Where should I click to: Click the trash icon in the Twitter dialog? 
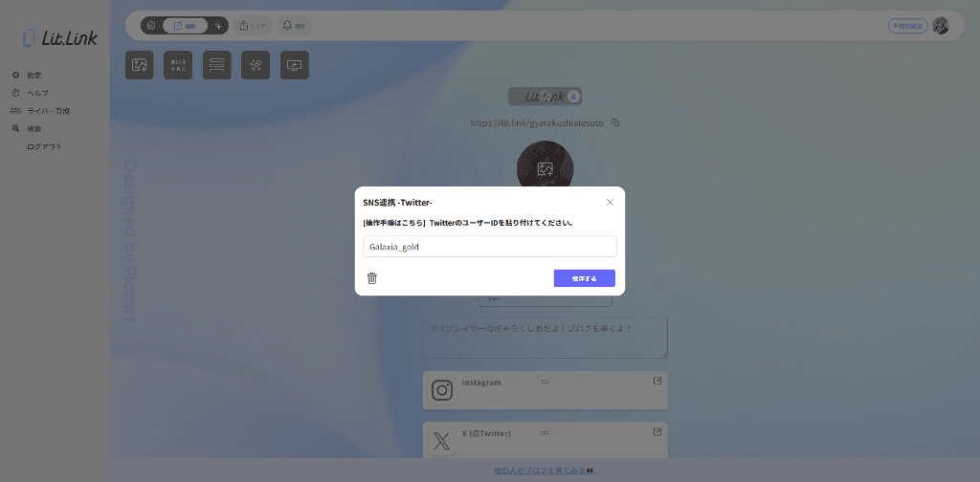[372, 278]
